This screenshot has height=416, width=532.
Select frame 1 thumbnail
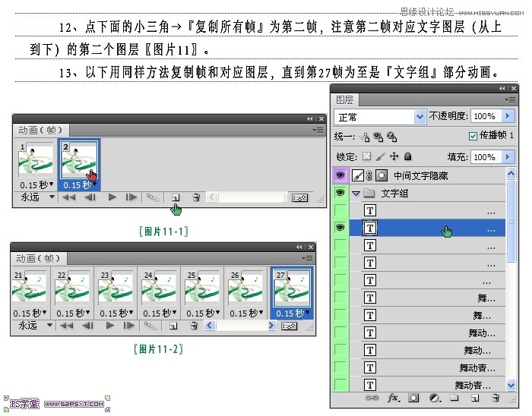pos(36,159)
